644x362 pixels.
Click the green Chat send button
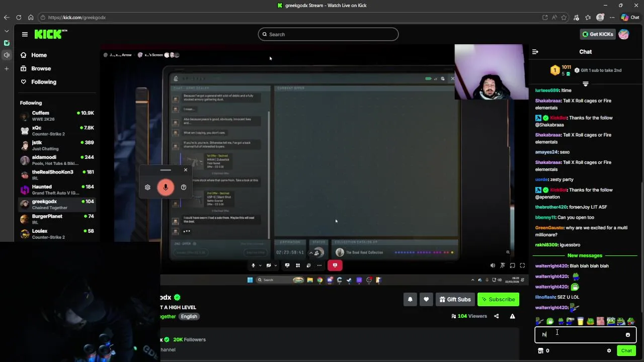[x=626, y=351]
